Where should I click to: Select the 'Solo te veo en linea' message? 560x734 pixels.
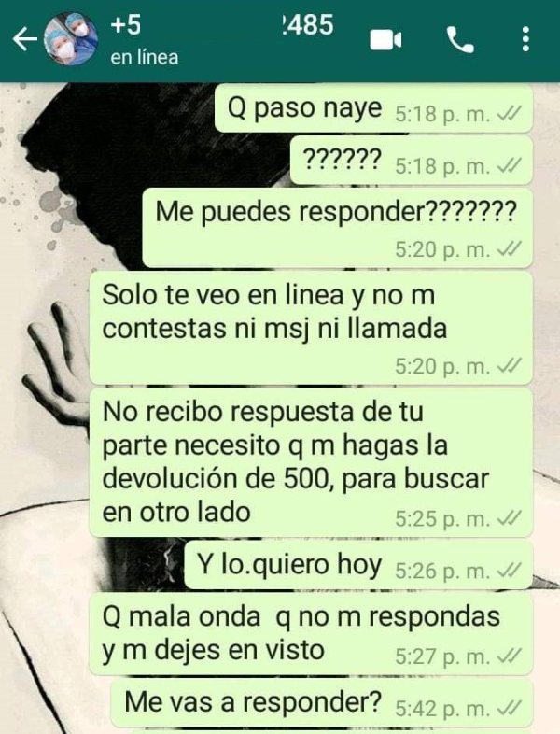pos(311,328)
